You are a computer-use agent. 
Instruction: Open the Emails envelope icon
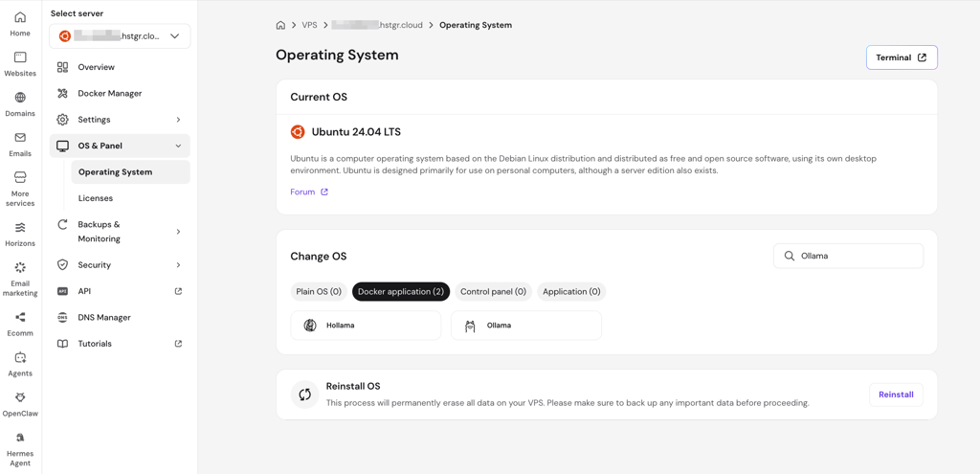pyautogui.click(x=20, y=138)
